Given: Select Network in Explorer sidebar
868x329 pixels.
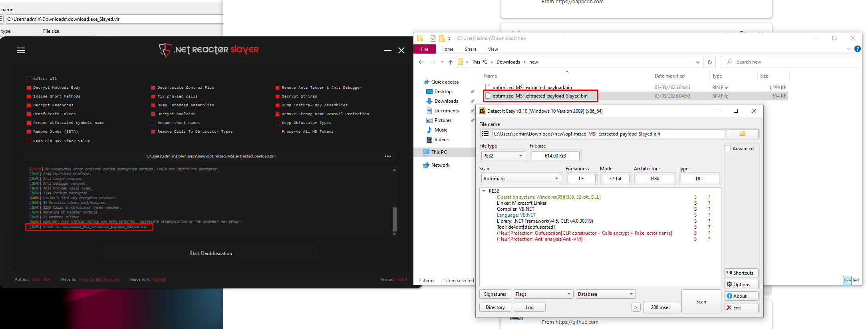Looking at the screenshot, I should (440, 165).
